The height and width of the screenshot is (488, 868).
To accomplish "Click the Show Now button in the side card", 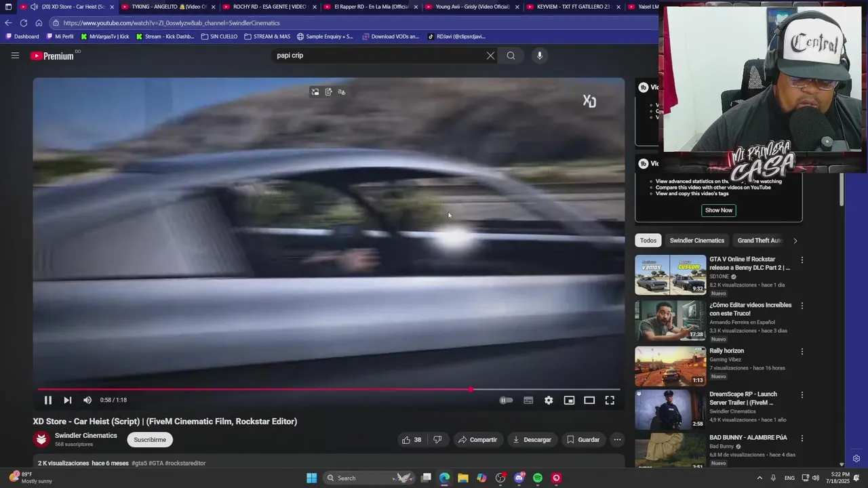I will click(x=718, y=210).
